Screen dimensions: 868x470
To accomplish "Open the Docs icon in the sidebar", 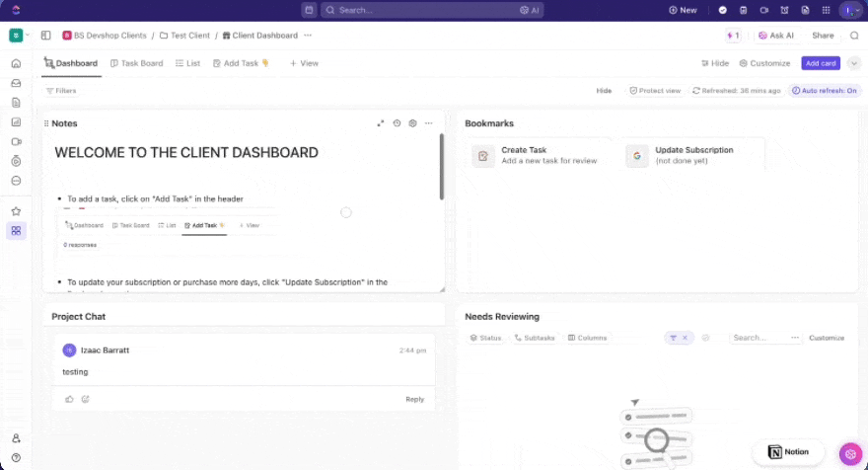I will coord(16,103).
